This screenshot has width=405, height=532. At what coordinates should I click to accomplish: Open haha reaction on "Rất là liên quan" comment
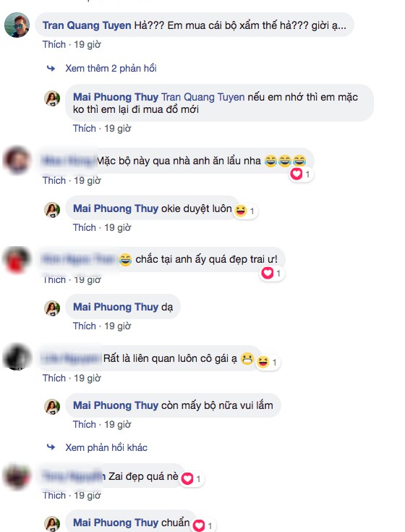tap(263, 362)
